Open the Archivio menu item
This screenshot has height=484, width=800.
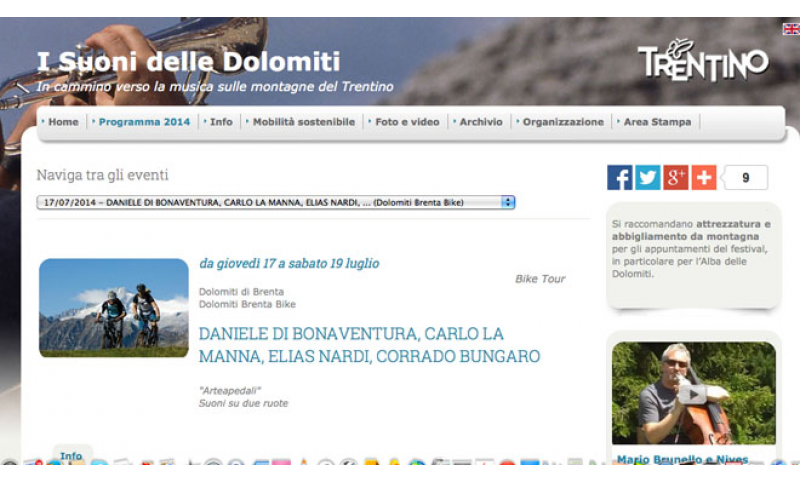coord(481,122)
